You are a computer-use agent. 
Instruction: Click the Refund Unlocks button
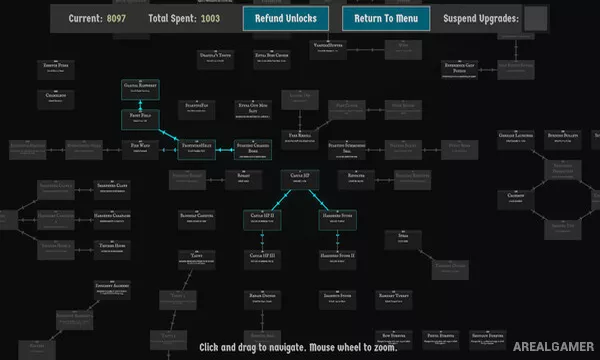[285, 18]
